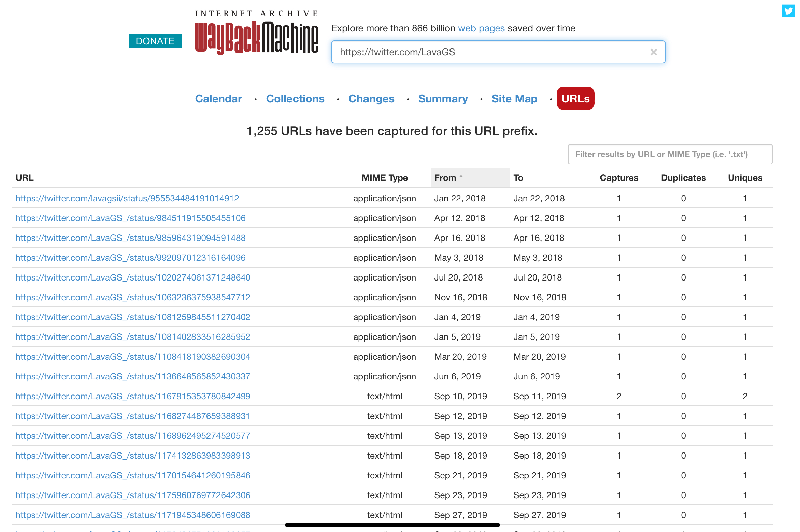This screenshot has height=532, width=800.
Task: Open LavaGS_ status 985964319094591488 link
Action: point(131,238)
